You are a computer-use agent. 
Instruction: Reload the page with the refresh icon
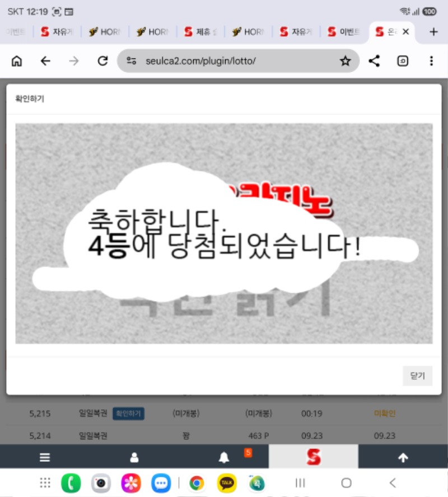pos(102,61)
